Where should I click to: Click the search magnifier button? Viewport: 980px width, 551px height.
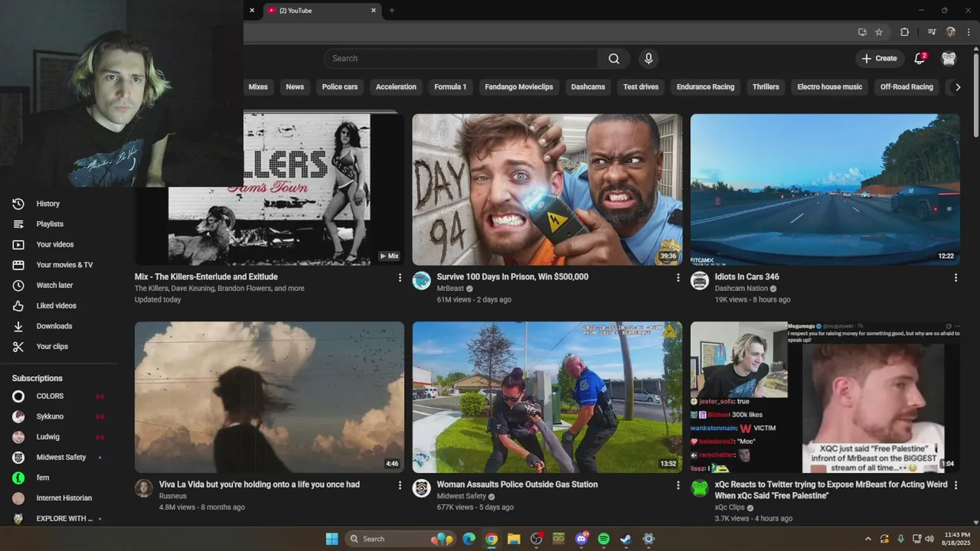614,58
